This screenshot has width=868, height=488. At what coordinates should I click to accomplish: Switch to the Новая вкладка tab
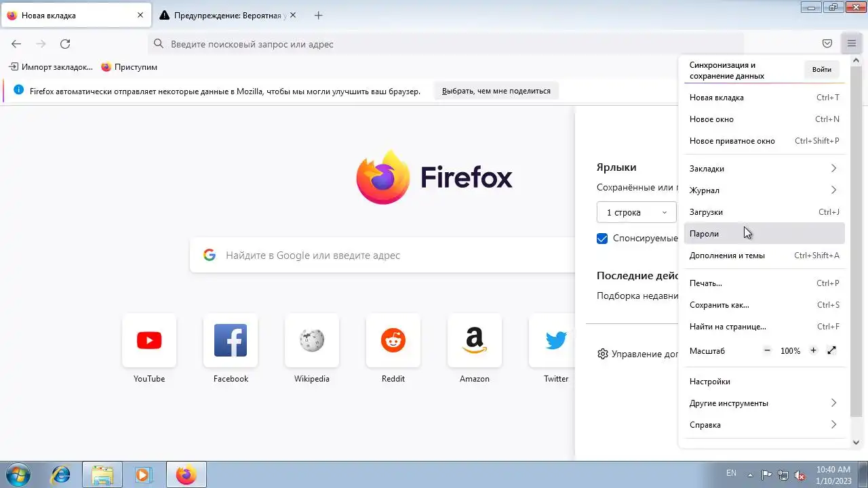[76, 15]
